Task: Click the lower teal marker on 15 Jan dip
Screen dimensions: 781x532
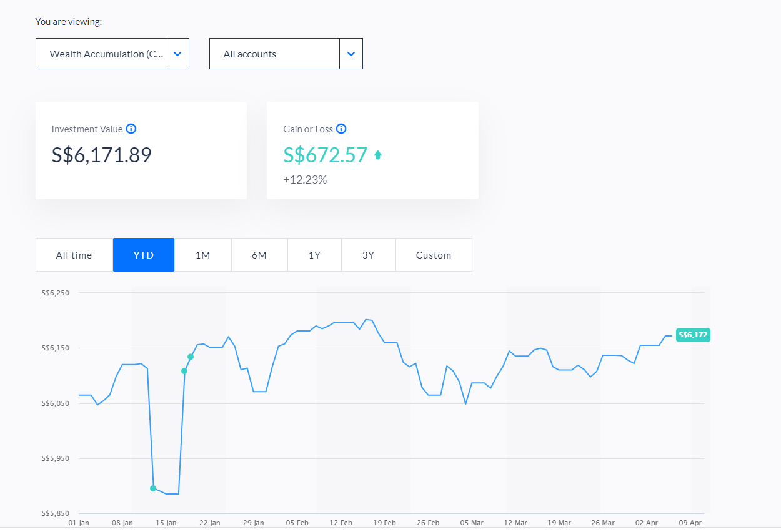Action: (153, 488)
